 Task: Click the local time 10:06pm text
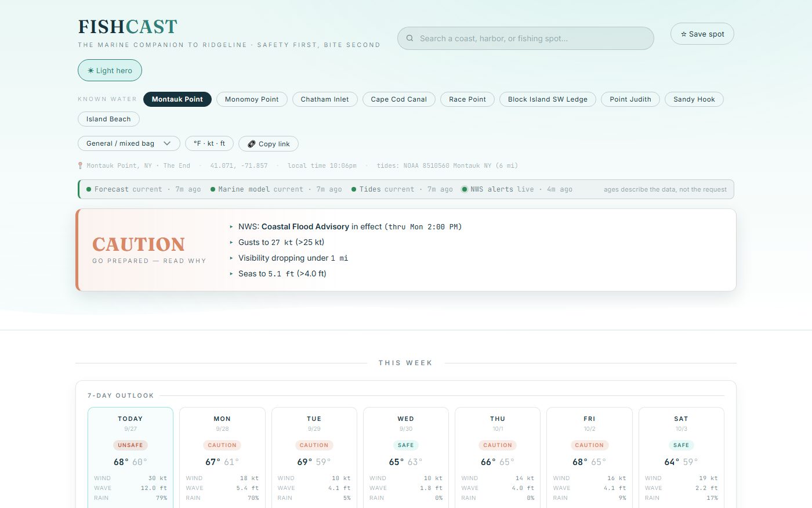point(322,165)
